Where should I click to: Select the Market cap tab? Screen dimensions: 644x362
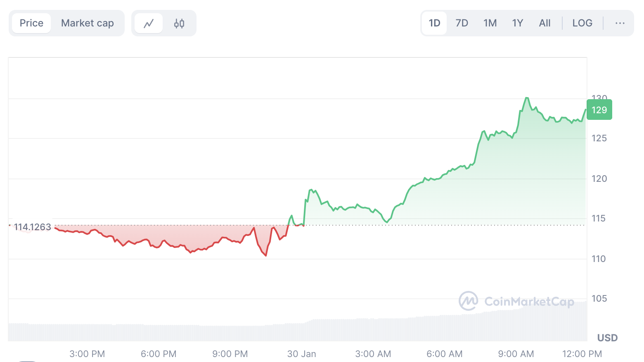pyautogui.click(x=88, y=23)
